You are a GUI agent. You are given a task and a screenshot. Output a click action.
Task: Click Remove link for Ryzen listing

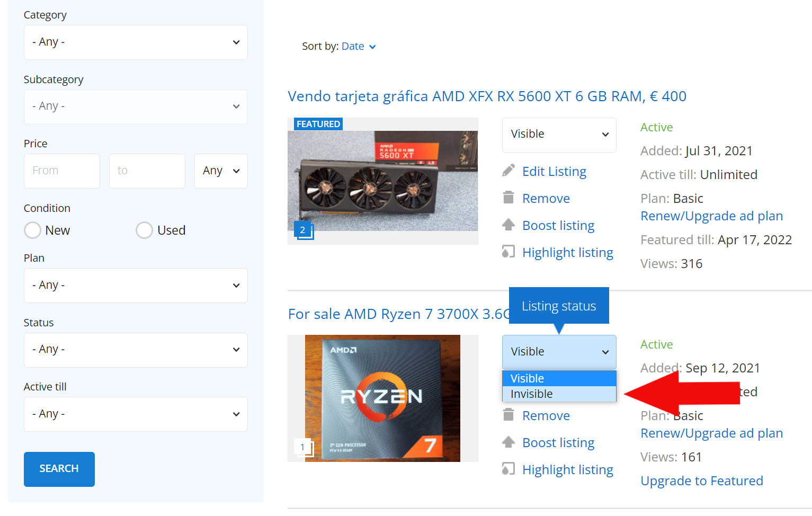point(546,416)
